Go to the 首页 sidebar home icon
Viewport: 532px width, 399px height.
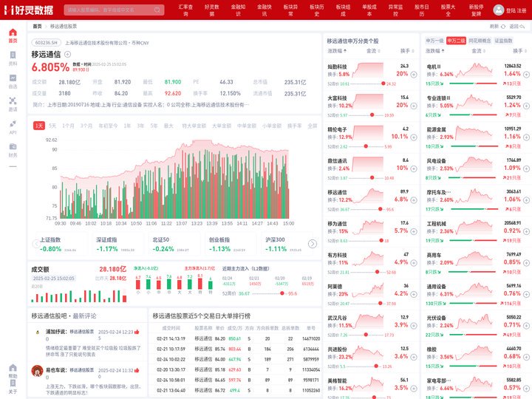click(13, 33)
